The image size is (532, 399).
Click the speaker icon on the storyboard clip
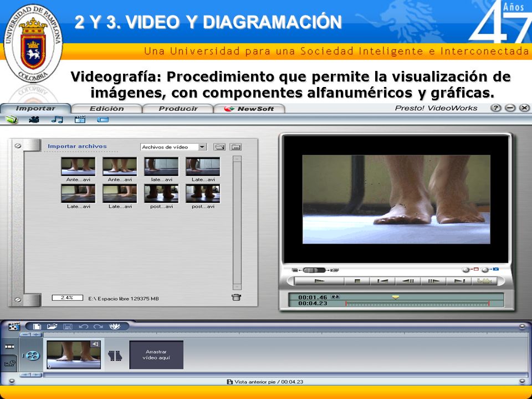95,344
